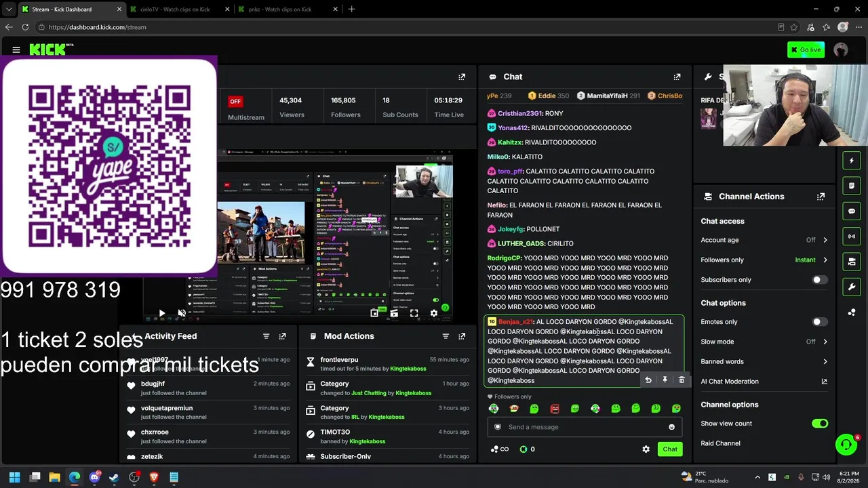Click the Kick logo

click(49, 49)
